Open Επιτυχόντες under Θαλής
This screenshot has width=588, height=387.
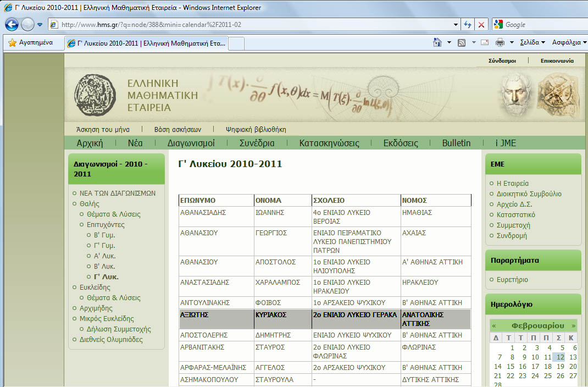pyautogui.click(x=106, y=225)
